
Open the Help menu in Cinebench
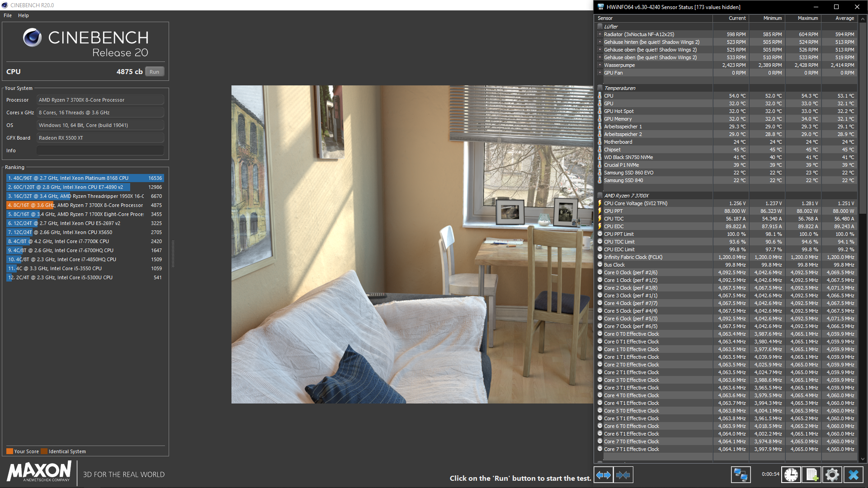click(24, 15)
